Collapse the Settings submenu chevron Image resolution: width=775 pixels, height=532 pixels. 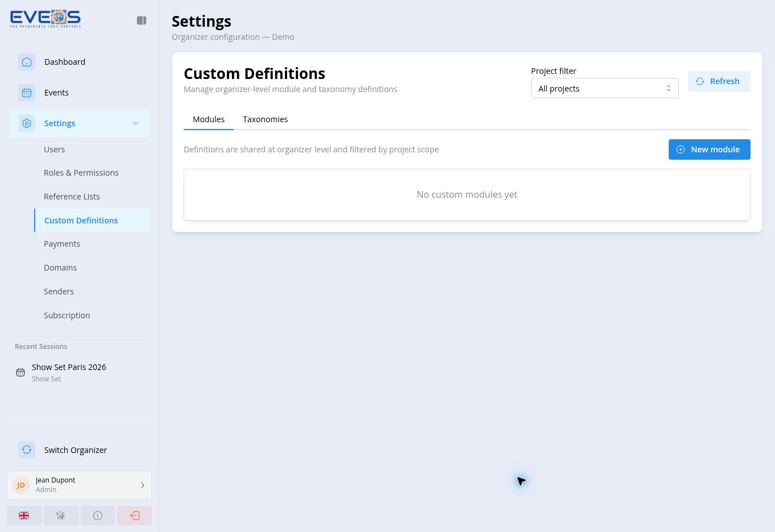136,123
